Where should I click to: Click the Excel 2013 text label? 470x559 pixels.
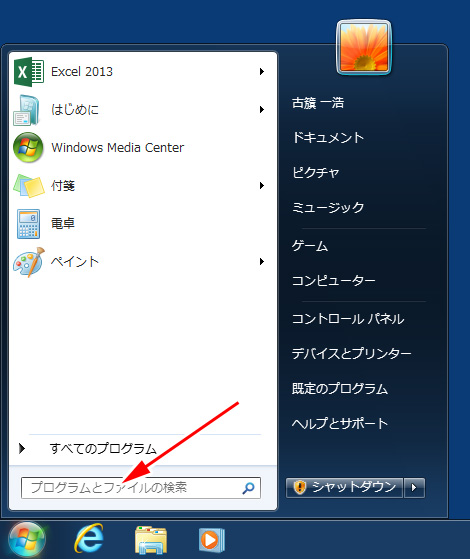[82, 72]
